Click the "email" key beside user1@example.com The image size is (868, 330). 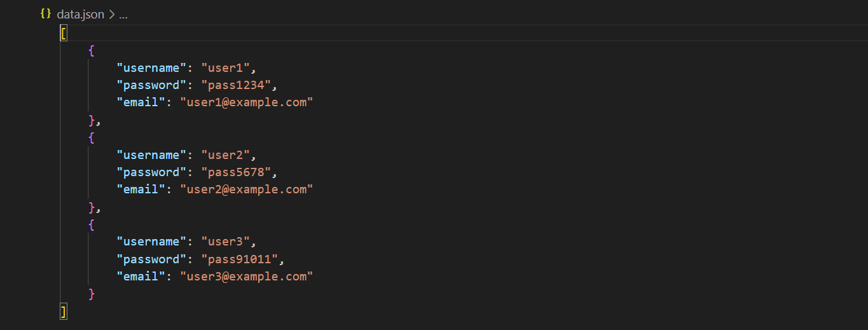[141, 102]
